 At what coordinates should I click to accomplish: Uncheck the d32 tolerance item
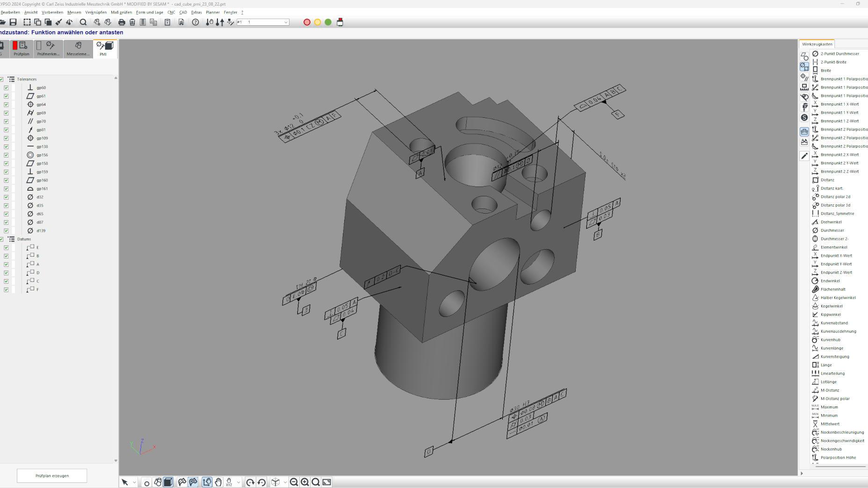coord(6,197)
